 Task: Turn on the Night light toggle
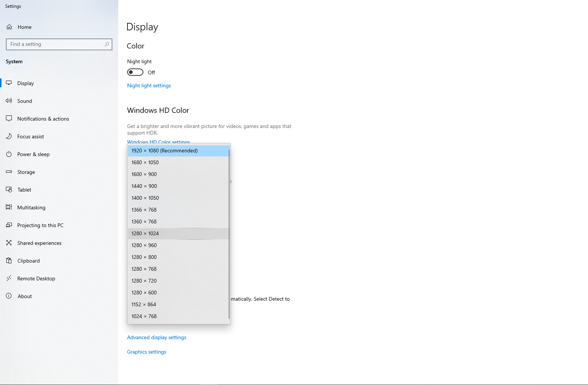click(x=135, y=72)
